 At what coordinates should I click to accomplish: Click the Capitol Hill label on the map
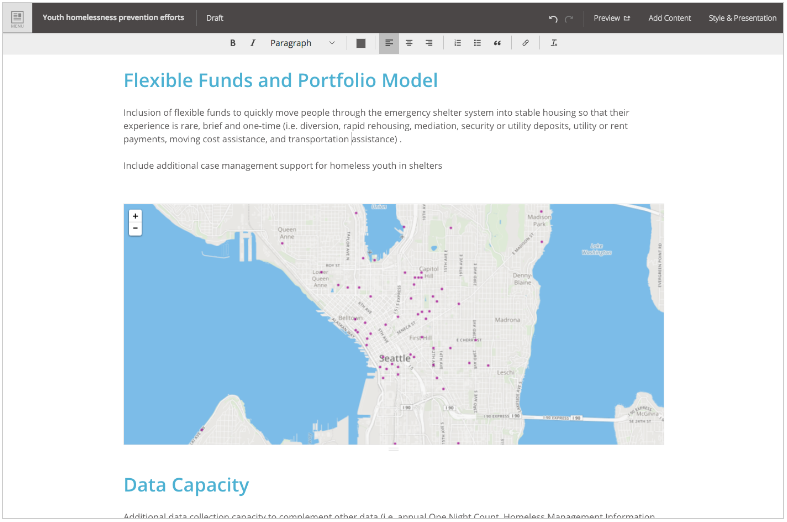tap(429, 272)
